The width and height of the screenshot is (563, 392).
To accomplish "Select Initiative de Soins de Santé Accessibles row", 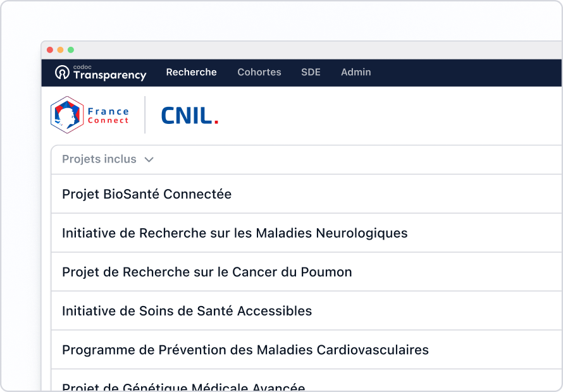I will click(x=186, y=311).
